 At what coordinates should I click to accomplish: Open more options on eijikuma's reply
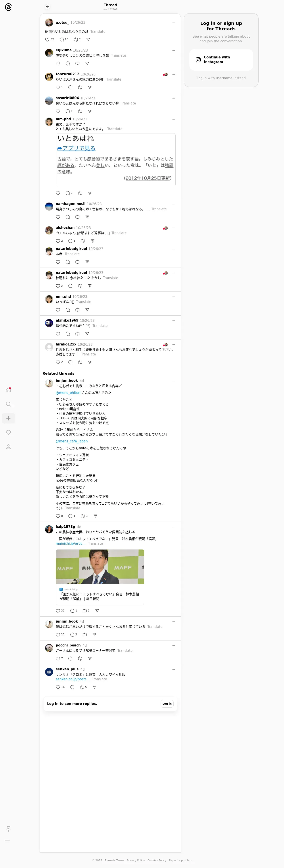[173, 50]
